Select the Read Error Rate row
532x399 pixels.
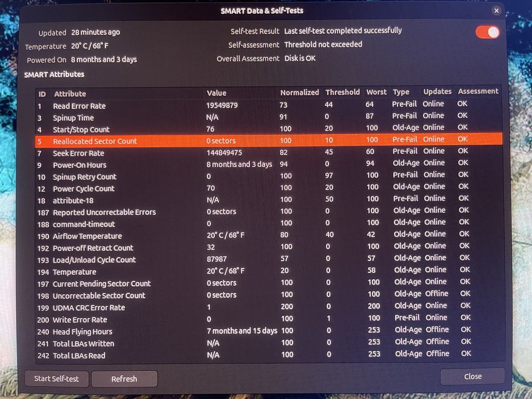(269, 105)
